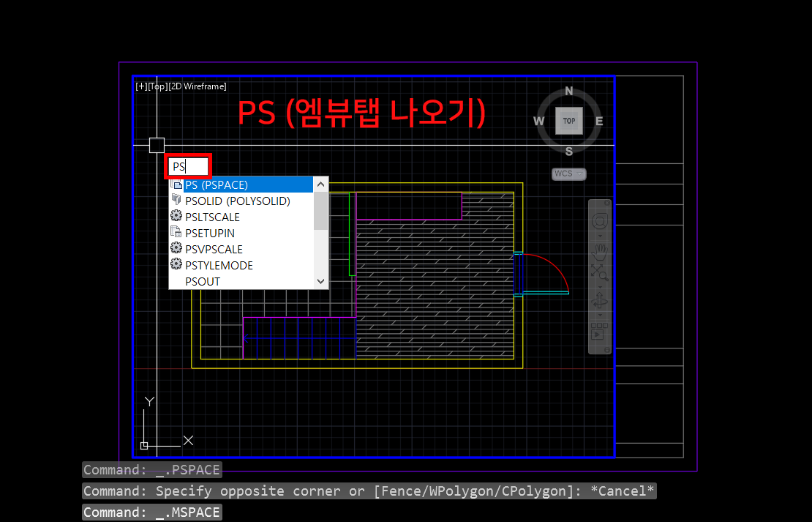Click the PSETUPIN page icon
The height and width of the screenshot is (522, 812).
click(x=176, y=231)
